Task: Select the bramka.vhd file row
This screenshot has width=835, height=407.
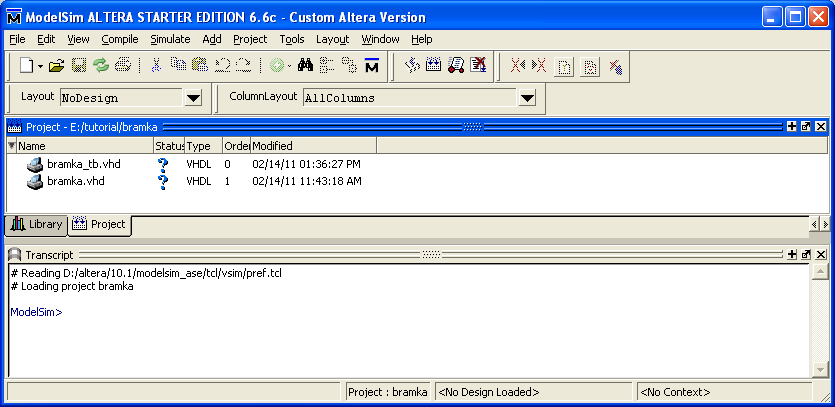Action: pos(194,181)
